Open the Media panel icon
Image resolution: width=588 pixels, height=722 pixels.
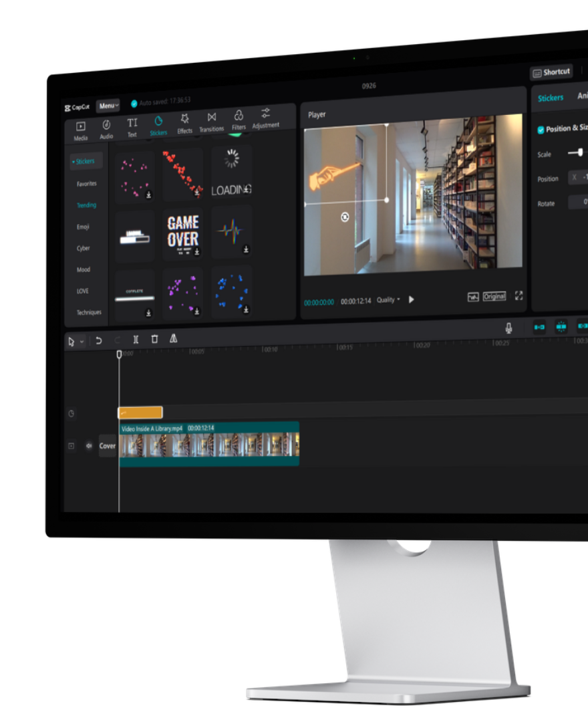pyautogui.click(x=81, y=126)
